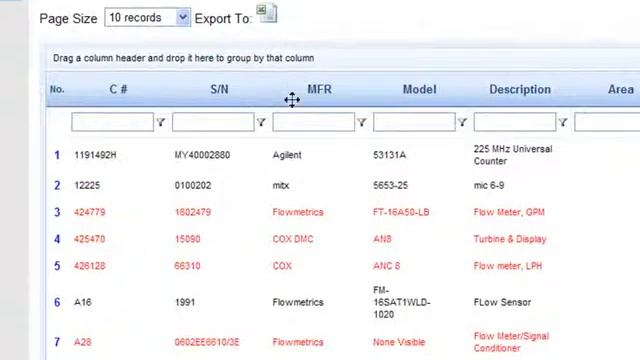Select the Agilent manufacturer cell
The image size is (640, 360).
(287, 155)
